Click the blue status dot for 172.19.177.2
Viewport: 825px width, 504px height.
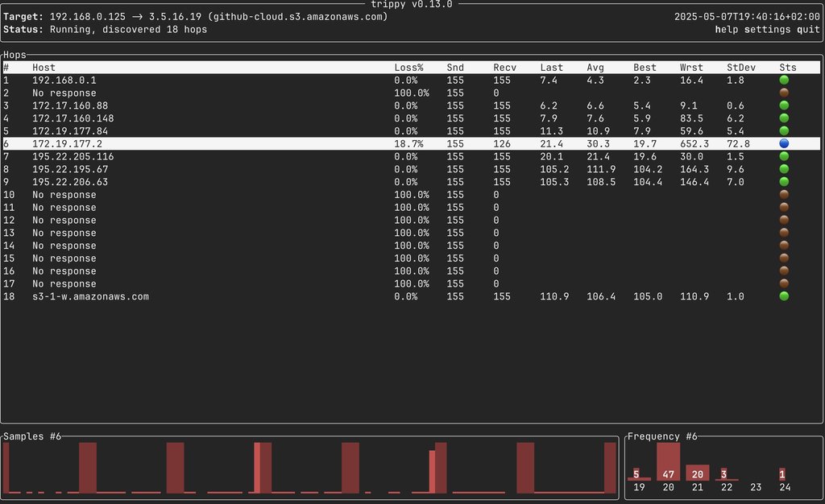[x=784, y=143]
